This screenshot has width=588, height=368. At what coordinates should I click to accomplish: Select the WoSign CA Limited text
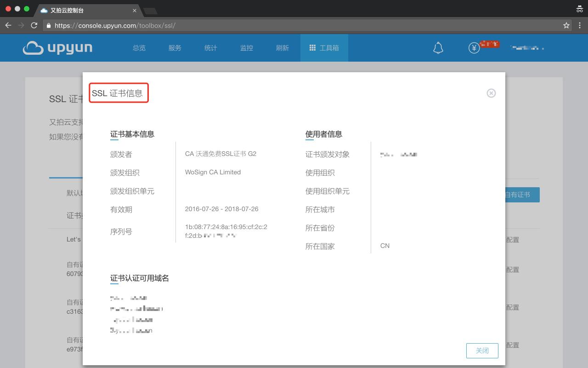(213, 172)
